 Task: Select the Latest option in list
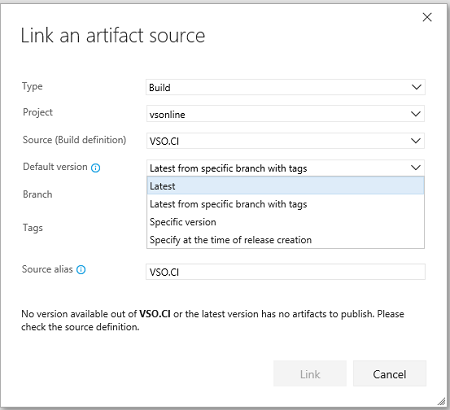286,186
